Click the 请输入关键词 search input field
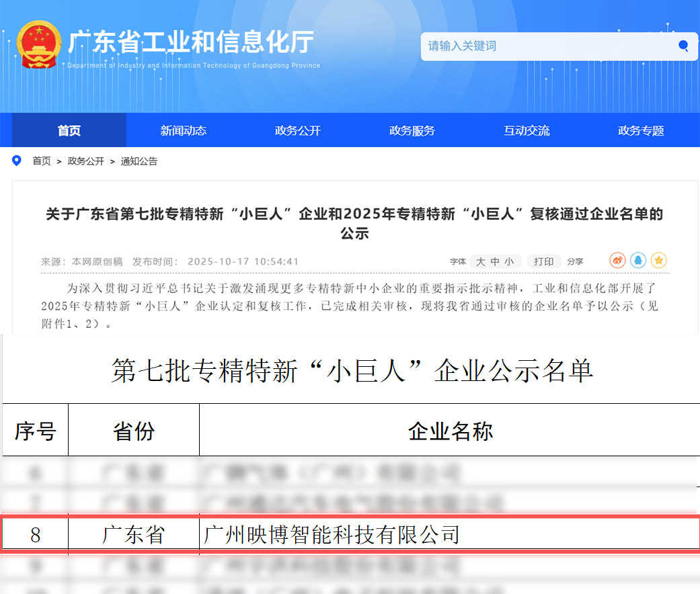 click(504, 46)
